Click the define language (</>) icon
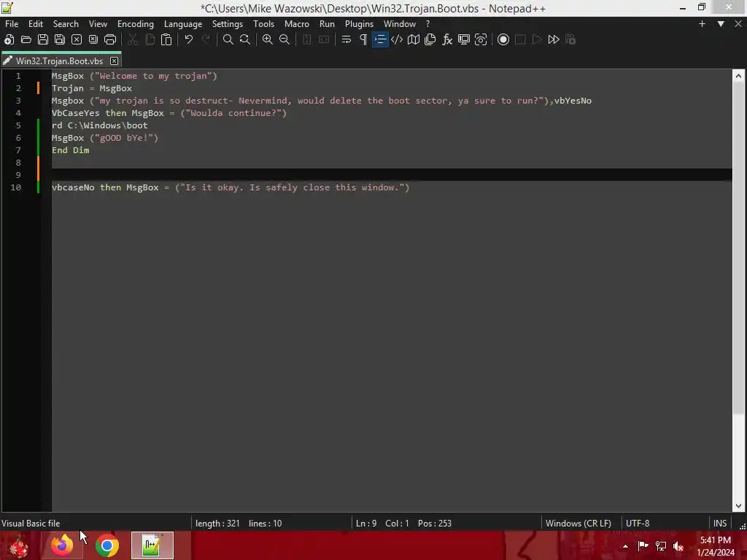This screenshot has width=747, height=560. [x=397, y=39]
